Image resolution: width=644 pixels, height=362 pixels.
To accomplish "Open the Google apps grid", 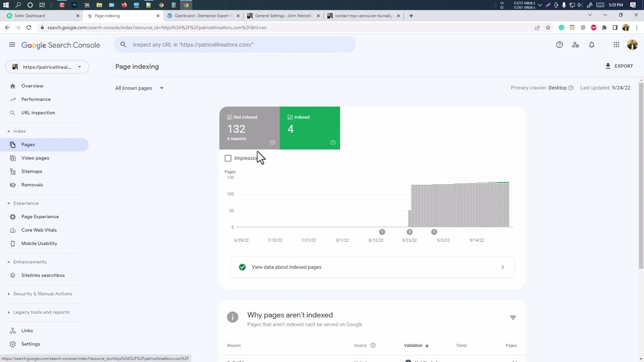I will [616, 45].
